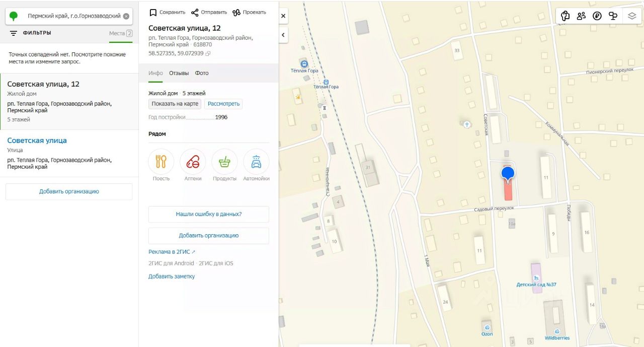
Task: Close the place card with X
Action: [x=283, y=16]
